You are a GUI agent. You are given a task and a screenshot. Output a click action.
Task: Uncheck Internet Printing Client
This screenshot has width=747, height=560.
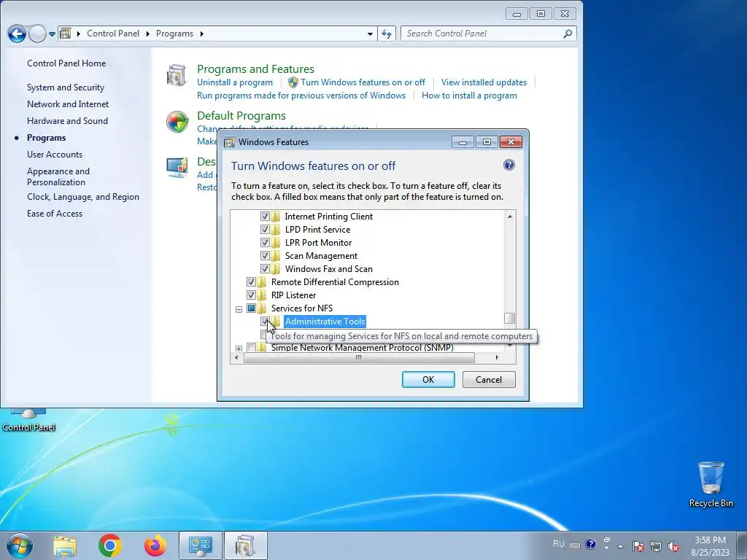[265, 216]
